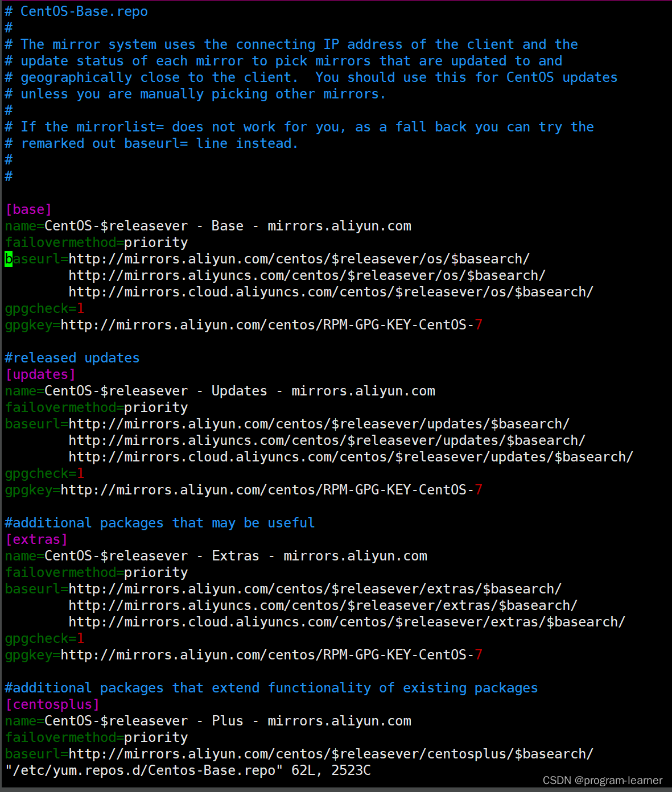Click '#additional packages that may be useful' comment
The image size is (672, 792).
(160, 523)
